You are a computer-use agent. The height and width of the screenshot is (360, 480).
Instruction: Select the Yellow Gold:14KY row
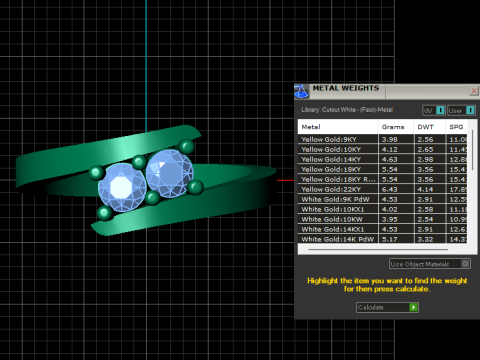point(383,159)
